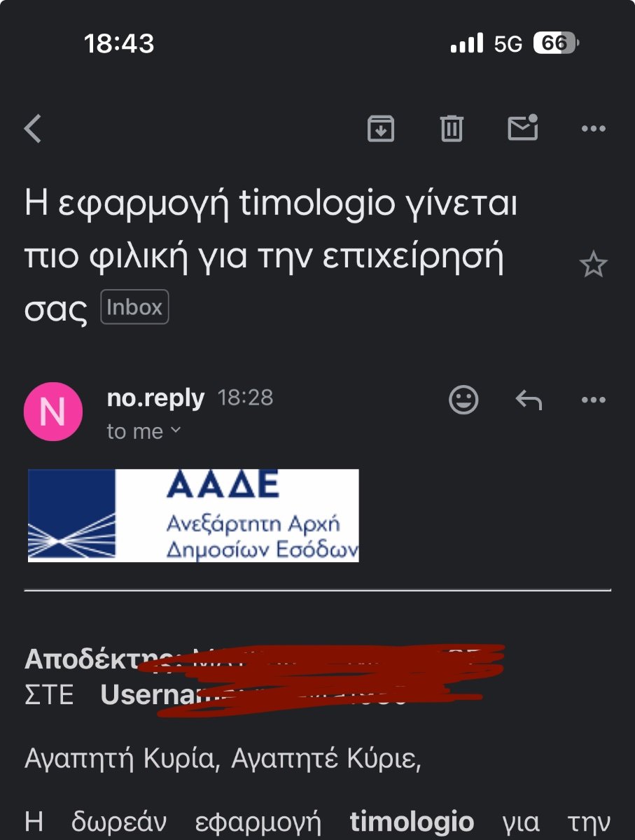Expand the 'to me' recipient details
This screenshot has height=840, width=635.
tap(144, 432)
